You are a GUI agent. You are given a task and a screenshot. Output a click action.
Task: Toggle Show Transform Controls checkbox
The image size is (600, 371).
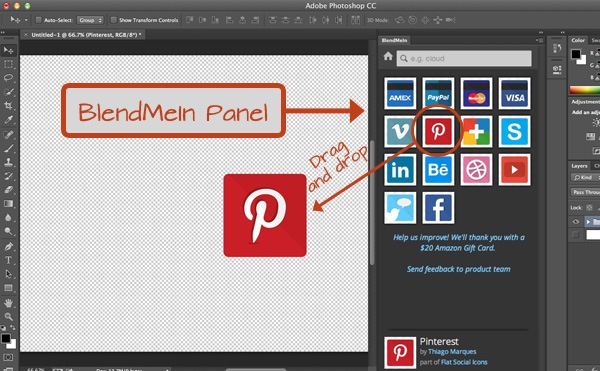coord(113,20)
